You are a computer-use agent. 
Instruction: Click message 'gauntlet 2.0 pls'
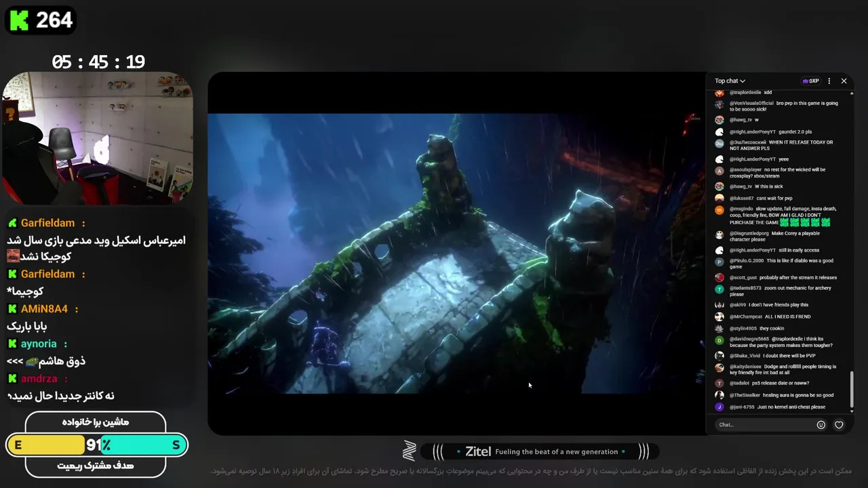tap(795, 132)
